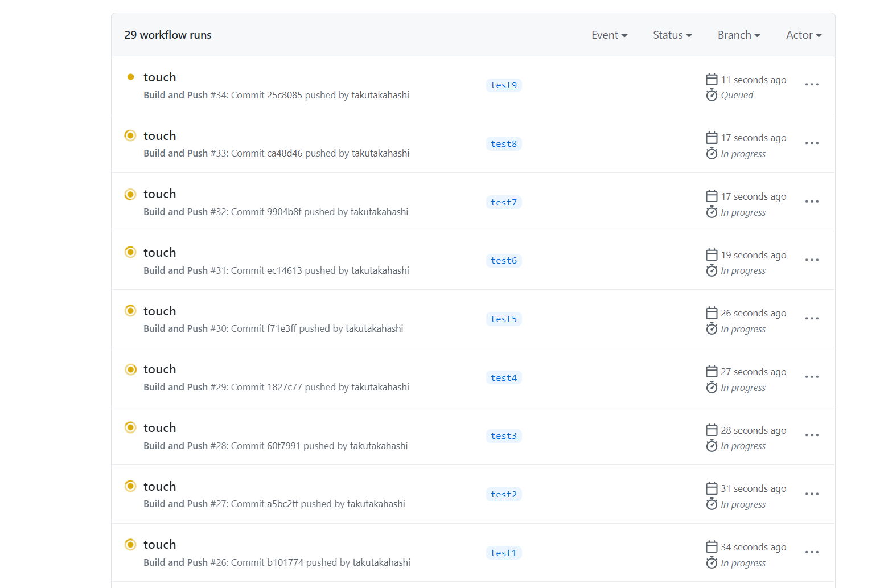Click in-progress status icon for run #31
Viewport: 884px width, 588px height.
tap(130, 252)
